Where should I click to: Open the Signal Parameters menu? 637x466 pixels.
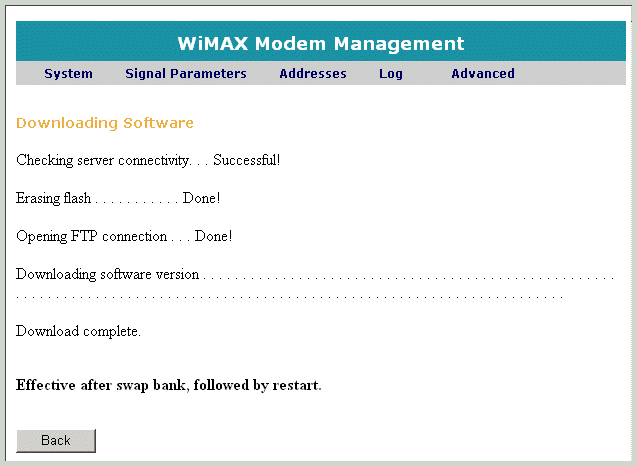click(x=185, y=74)
